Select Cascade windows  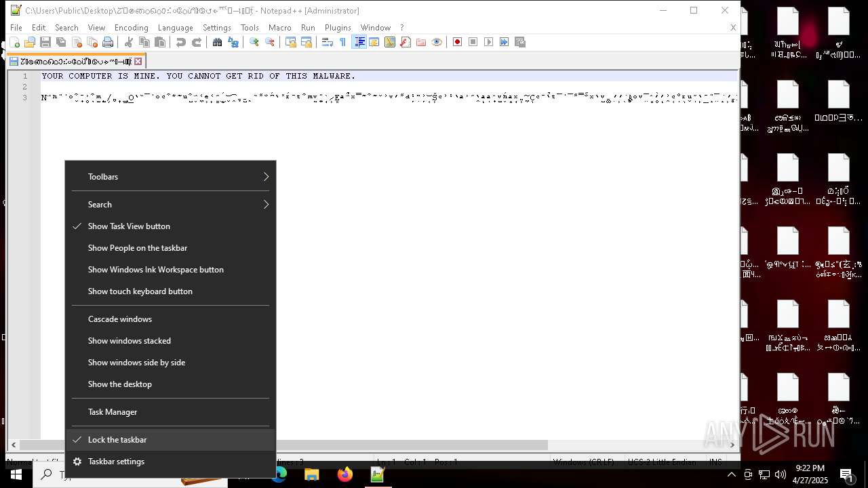tap(170, 319)
